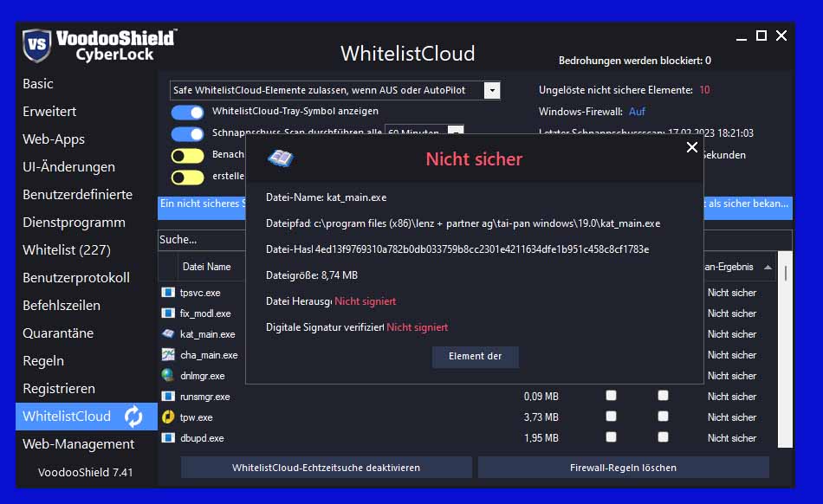
Task: Maximize the VoodooShield window
Action: click(x=761, y=36)
